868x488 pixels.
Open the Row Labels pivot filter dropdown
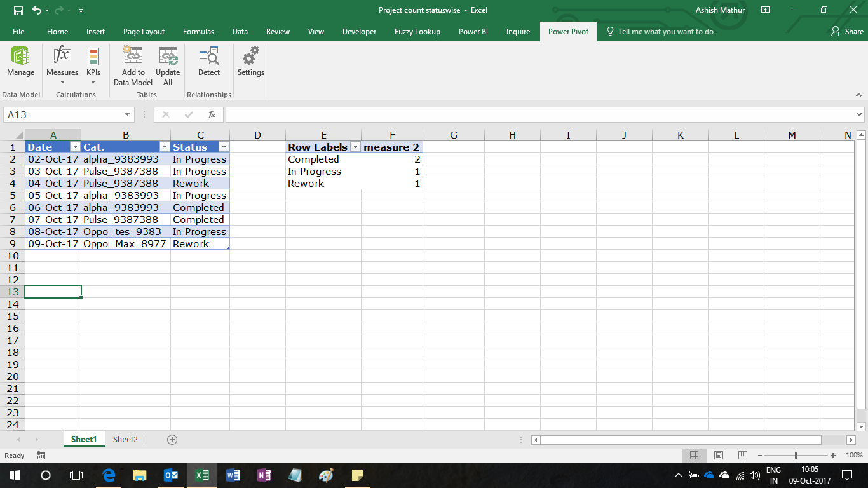(x=355, y=147)
